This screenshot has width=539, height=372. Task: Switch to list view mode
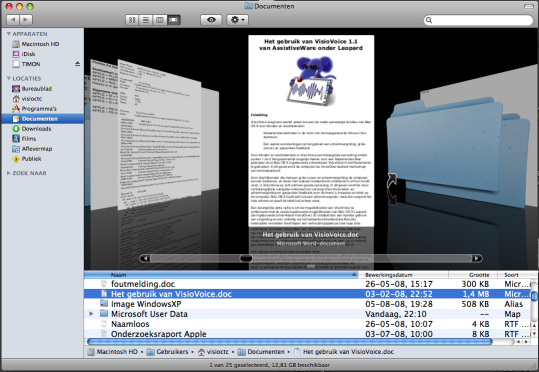pos(146,20)
